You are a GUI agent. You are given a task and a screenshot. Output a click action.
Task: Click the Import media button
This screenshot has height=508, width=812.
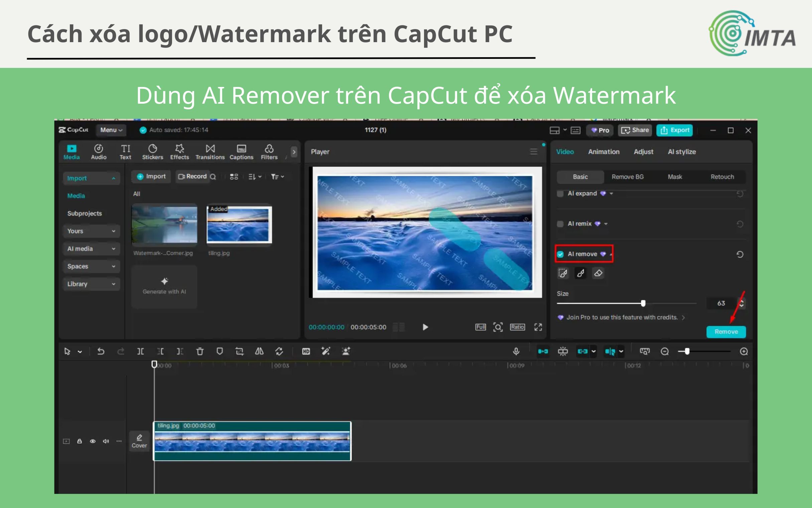click(x=151, y=177)
